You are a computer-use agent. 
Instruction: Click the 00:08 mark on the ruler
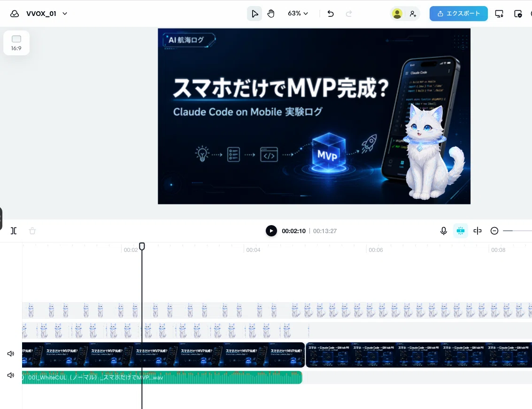tap(498, 250)
